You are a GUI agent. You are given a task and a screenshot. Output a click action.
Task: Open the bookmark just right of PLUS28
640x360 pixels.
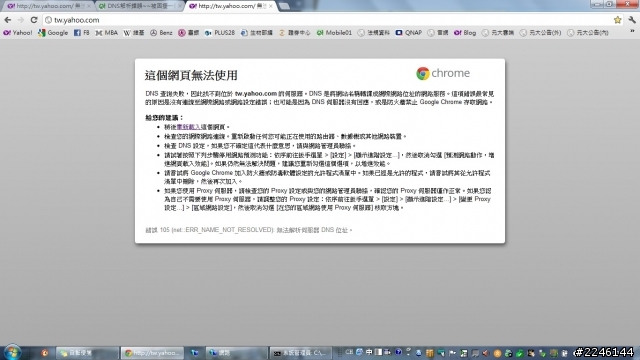click(x=257, y=33)
